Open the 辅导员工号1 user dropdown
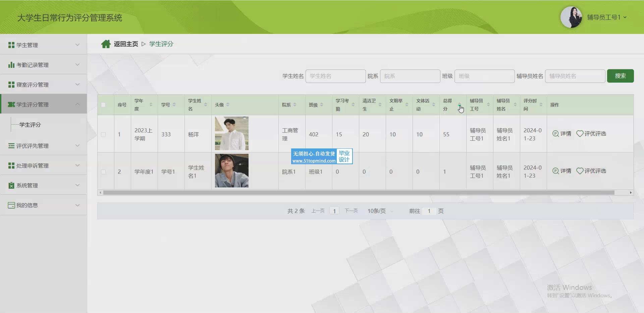644x313 pixels. pos(606,17)
